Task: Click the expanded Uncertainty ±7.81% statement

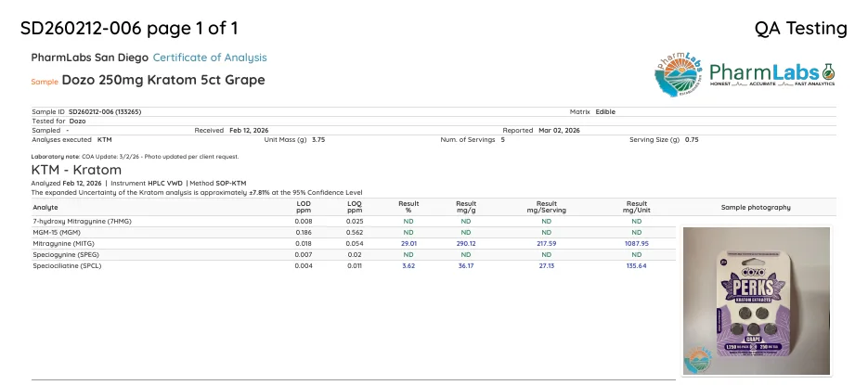Action: 197,193
